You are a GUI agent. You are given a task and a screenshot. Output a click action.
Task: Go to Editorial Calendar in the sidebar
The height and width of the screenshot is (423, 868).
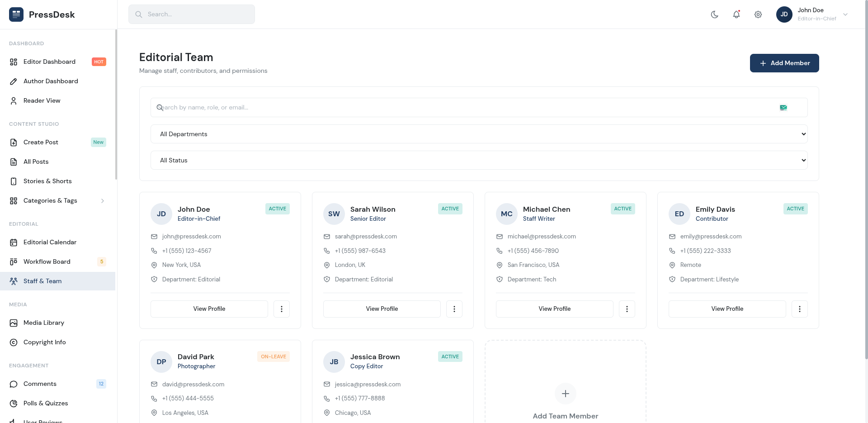pyautogui.click(x=50, y=242)
